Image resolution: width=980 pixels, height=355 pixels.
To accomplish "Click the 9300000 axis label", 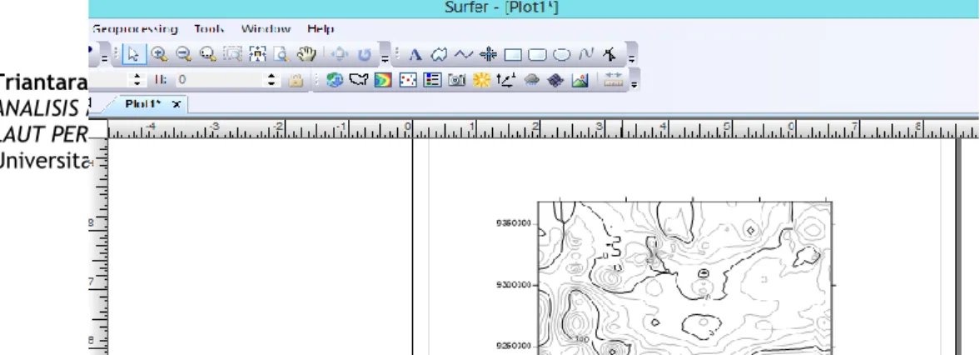I will point(513,285).
